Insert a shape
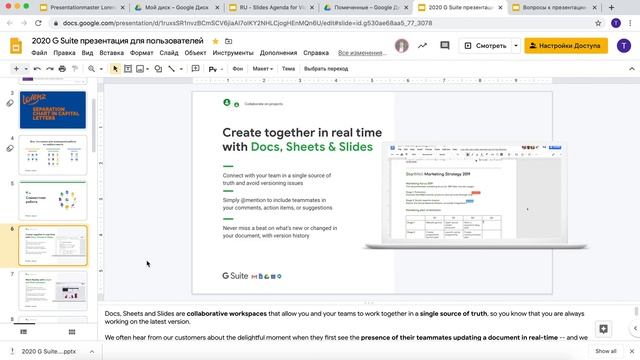640x360 pixels. [158, 69]
